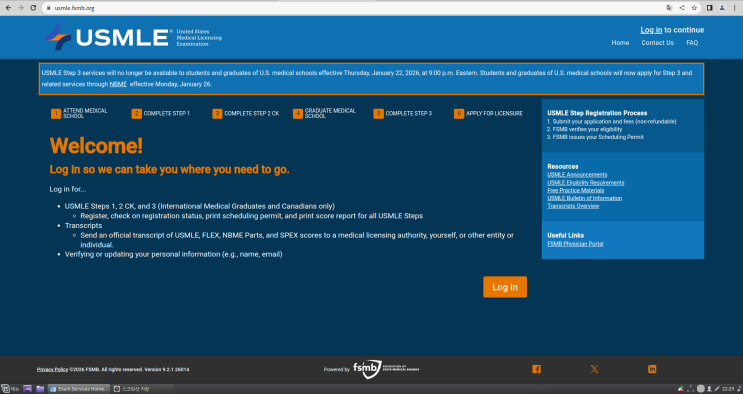Open the Privacy Policy link in the footer
The image size is (743, 394).
pos(52,369)
